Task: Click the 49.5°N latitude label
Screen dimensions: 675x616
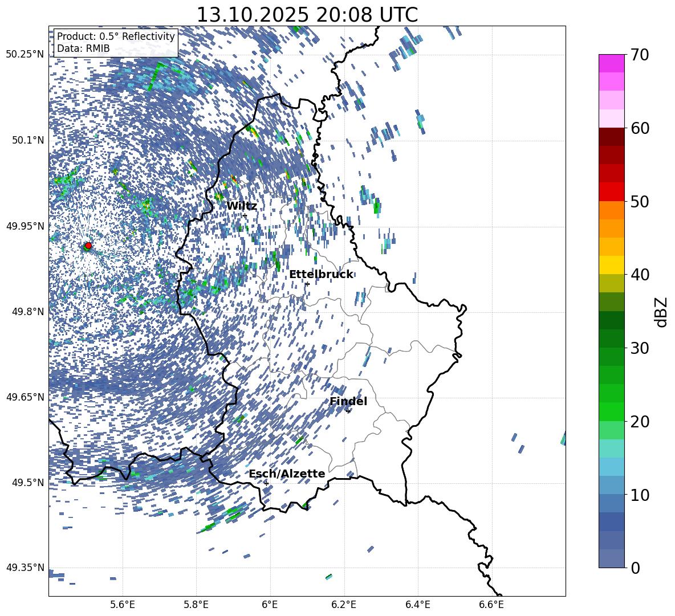Action: (27, 482)
